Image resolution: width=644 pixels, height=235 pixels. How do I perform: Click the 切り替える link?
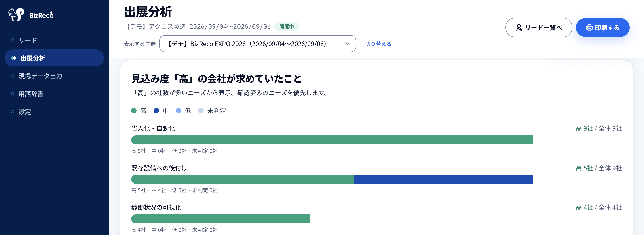coord(378,44)
